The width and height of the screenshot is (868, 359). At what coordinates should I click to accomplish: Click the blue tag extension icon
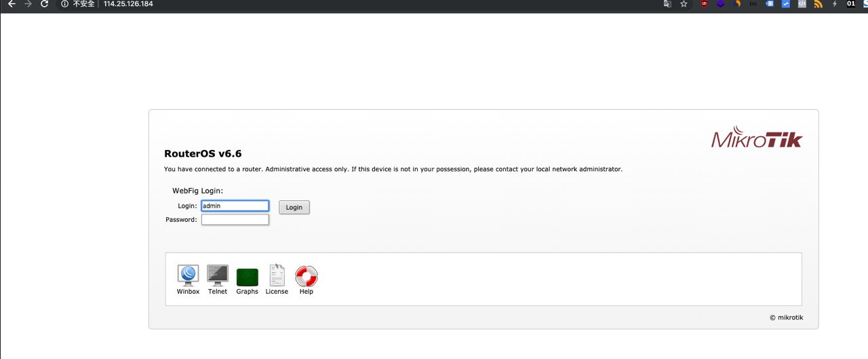(769, 3)
